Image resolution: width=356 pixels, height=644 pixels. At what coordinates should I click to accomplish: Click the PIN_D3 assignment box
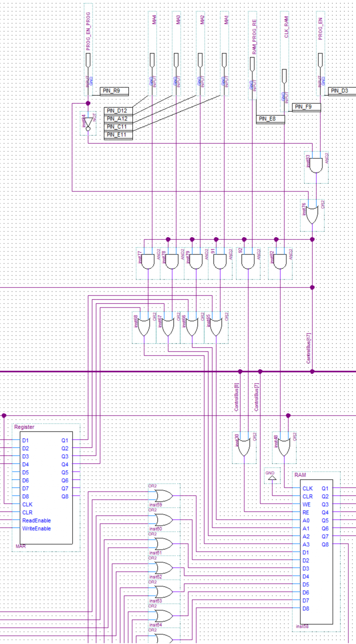pos(342,91)
